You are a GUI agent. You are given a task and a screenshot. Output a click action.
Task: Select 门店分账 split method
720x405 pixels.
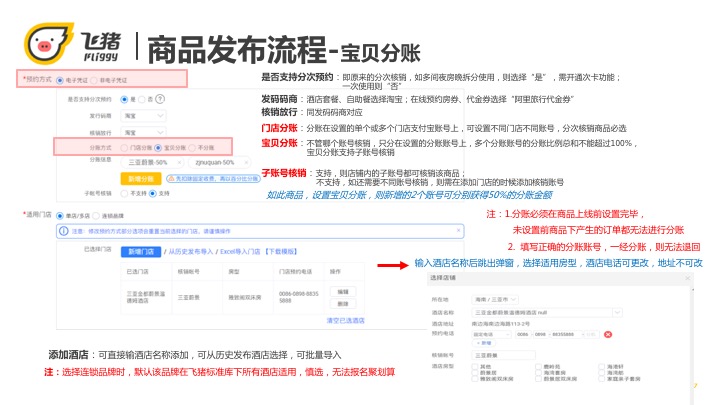pos(124,148)
